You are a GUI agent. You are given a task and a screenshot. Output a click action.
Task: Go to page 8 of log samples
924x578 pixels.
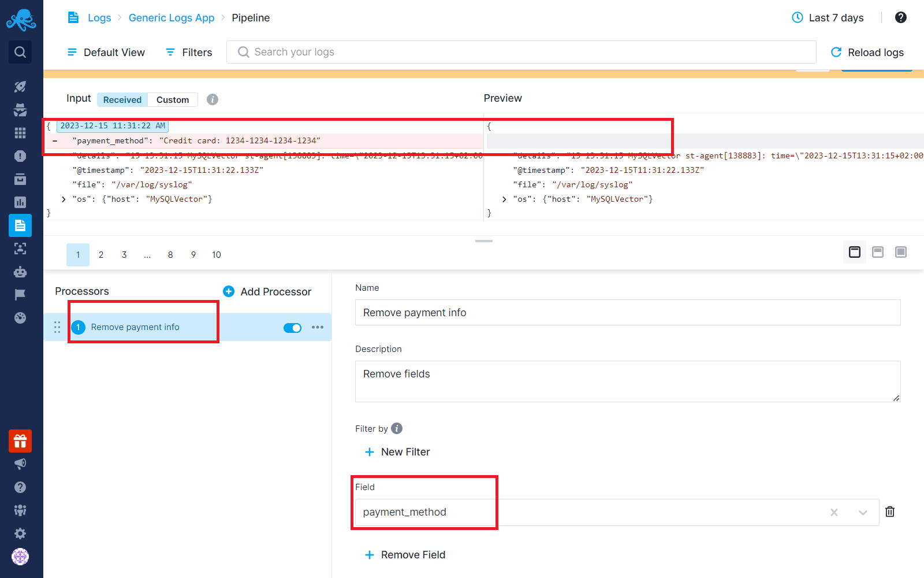pos(170,255)
